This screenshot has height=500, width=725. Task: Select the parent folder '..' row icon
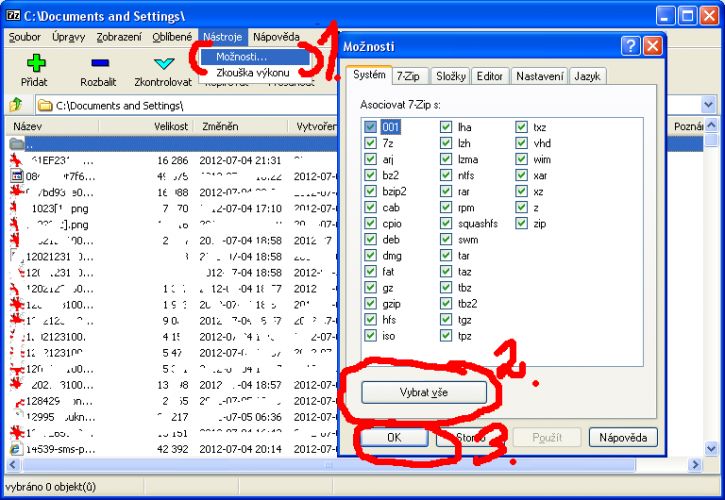[x=17, y=144]
